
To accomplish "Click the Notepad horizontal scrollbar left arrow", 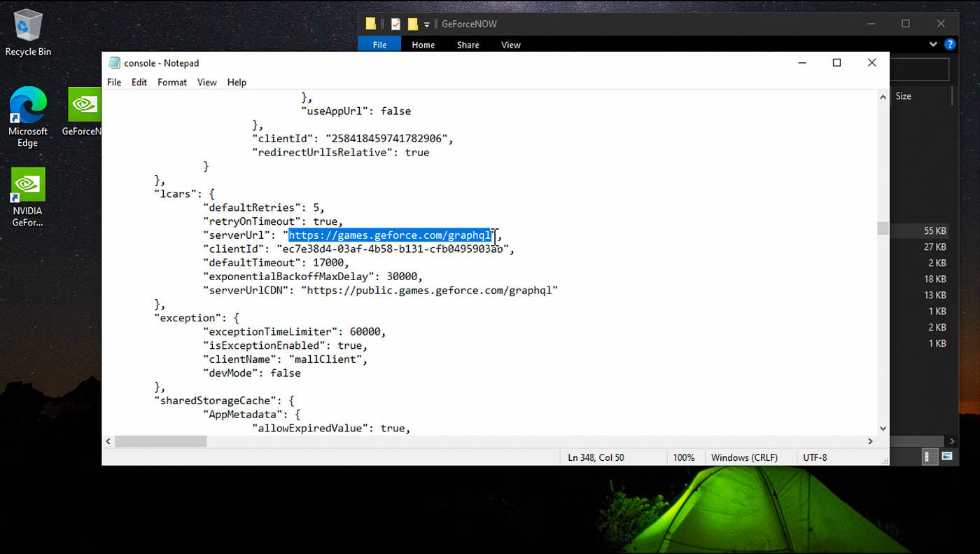I will coord(108,441).
